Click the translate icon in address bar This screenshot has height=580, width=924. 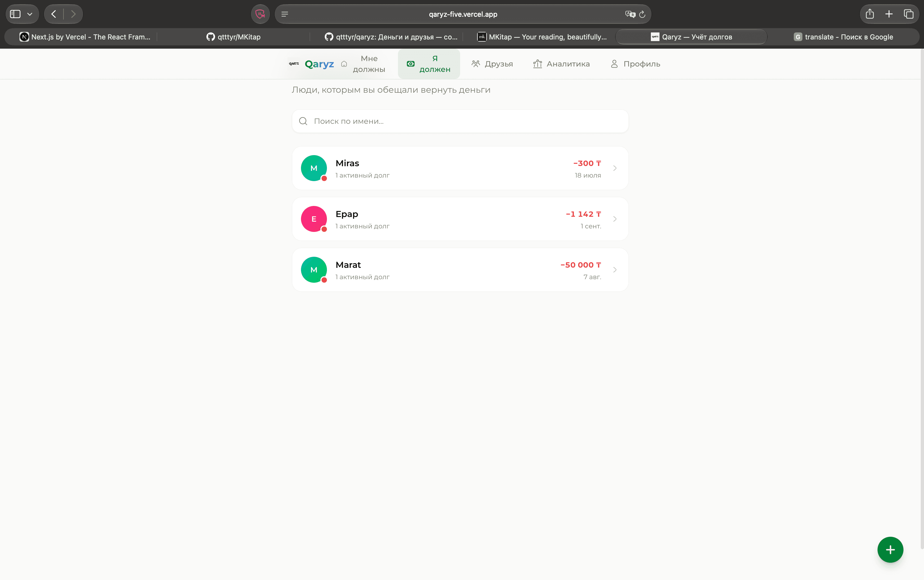(630, 14)
